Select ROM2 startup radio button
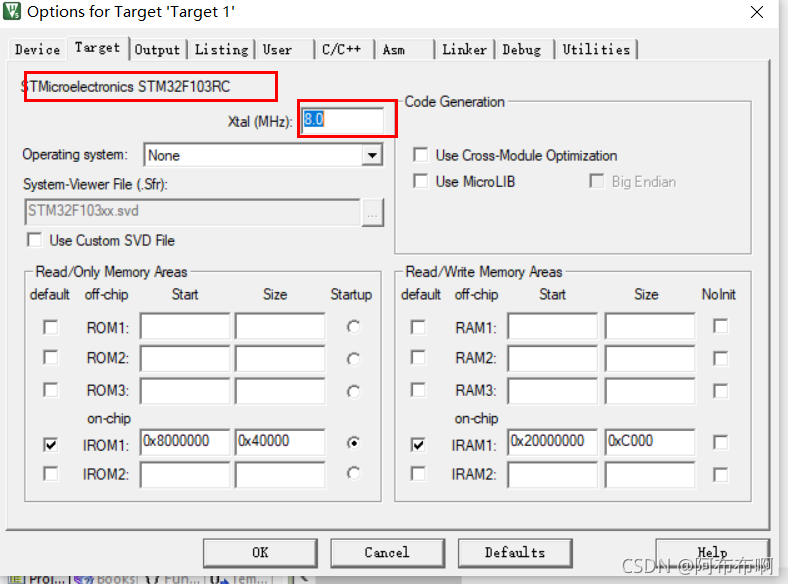 pos(353,359)
